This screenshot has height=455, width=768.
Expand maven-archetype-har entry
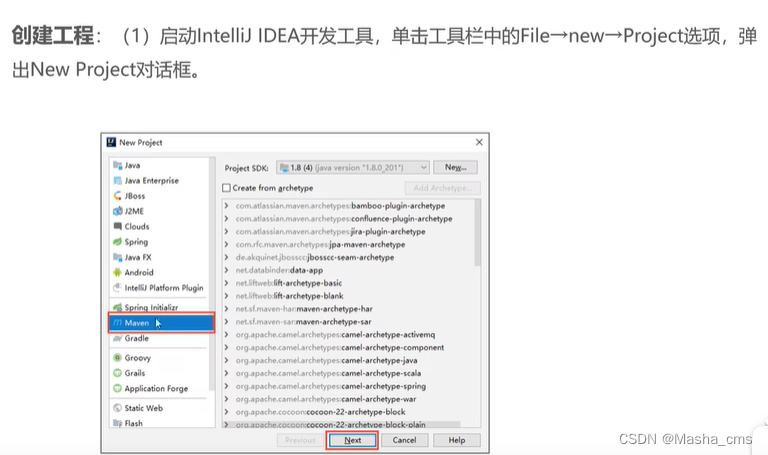pyautogui.click(x=226, y=309)
